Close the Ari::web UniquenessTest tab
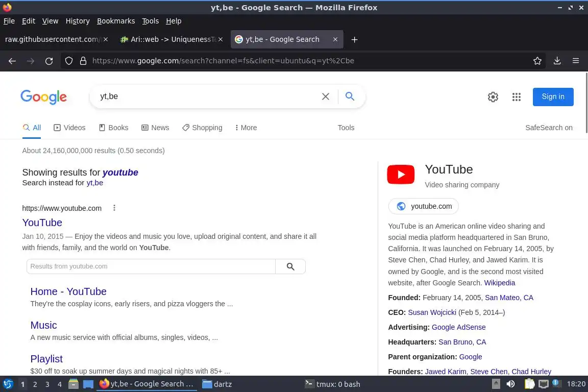This screenshot has height=392, width=588. 220,39
